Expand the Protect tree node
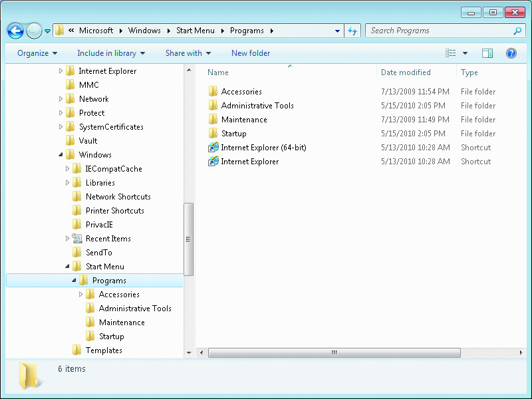The height and width of the screenshot is (399, 532). 61,112
